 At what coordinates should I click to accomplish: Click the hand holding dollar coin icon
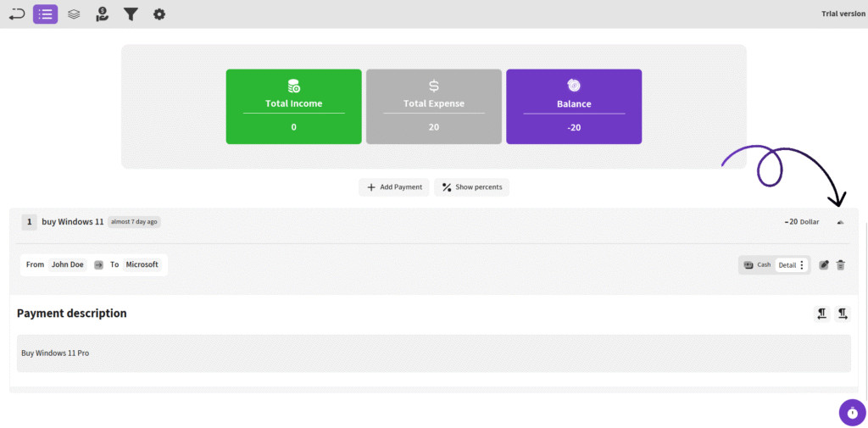click(x=102, y=14)
